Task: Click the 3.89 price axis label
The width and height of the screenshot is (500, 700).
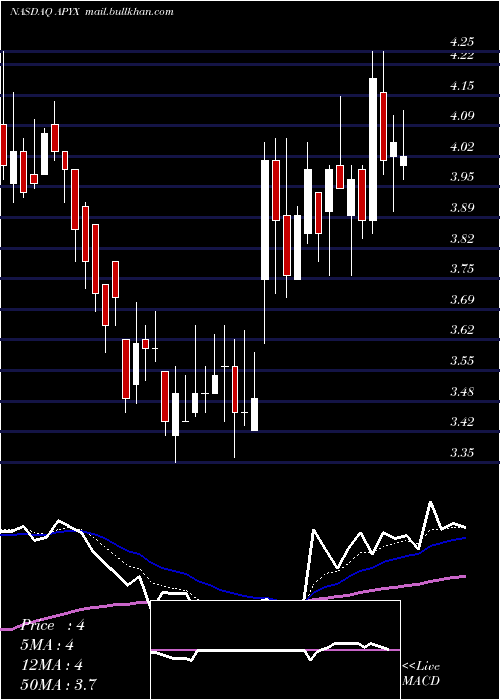Action: tap(462, 208)
